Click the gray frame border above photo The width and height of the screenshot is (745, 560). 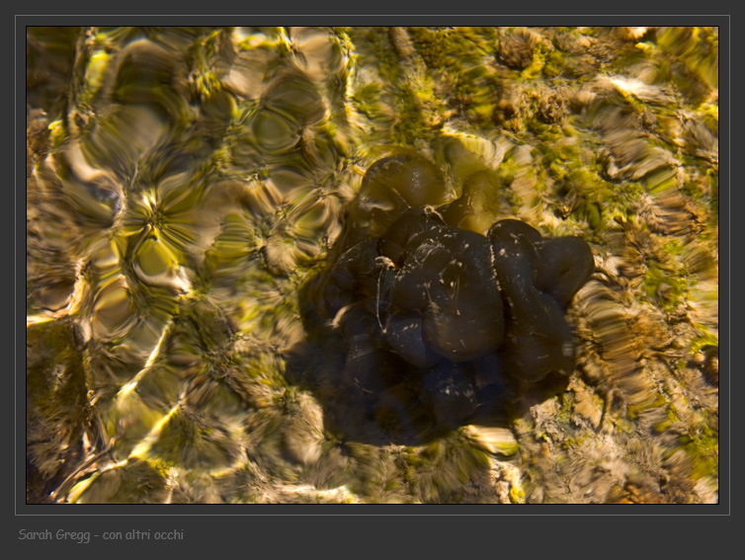(372, 20)
